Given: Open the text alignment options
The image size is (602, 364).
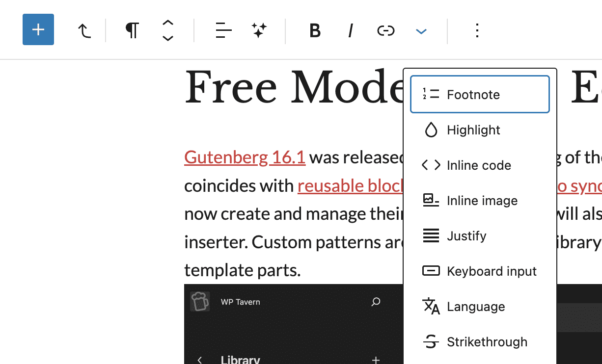Looking at the screenshot, I should (223, 31).
